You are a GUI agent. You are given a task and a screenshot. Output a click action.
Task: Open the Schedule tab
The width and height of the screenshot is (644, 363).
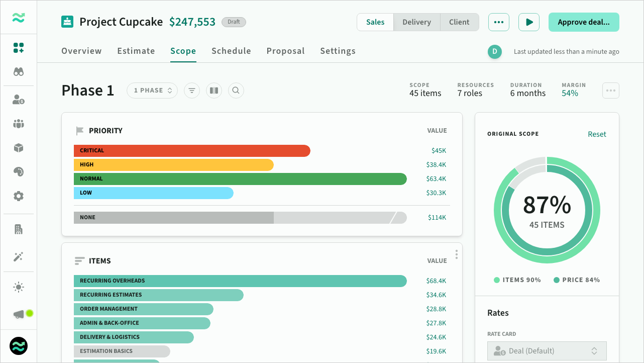[231, 51]
